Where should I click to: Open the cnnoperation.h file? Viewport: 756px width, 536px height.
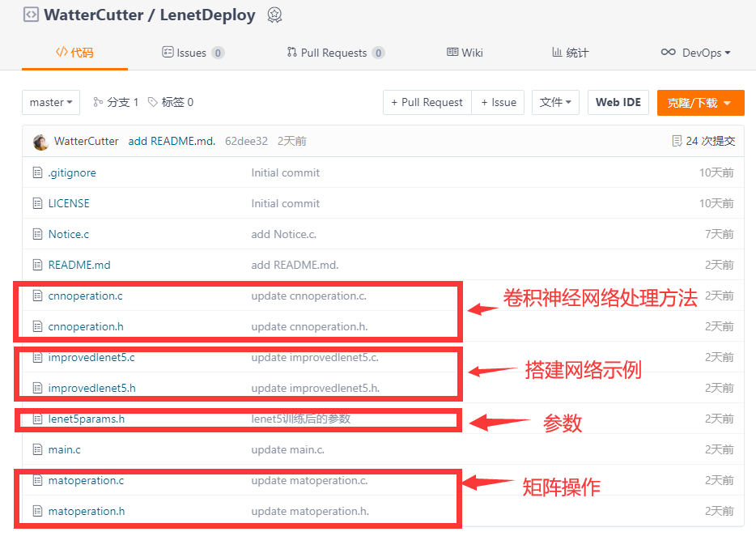click(86, 326)
